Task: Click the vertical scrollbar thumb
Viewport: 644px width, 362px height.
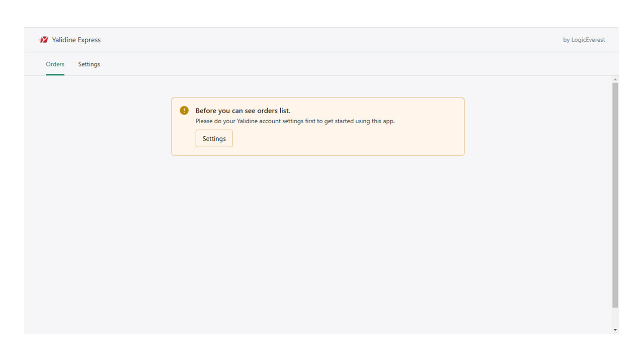Action: pyautogui.click(x=615, y=195)
